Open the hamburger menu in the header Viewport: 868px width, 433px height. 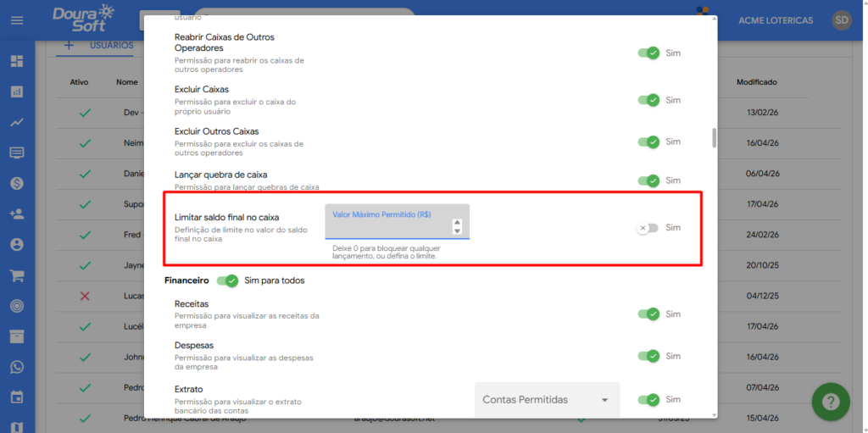click(17, 20)
